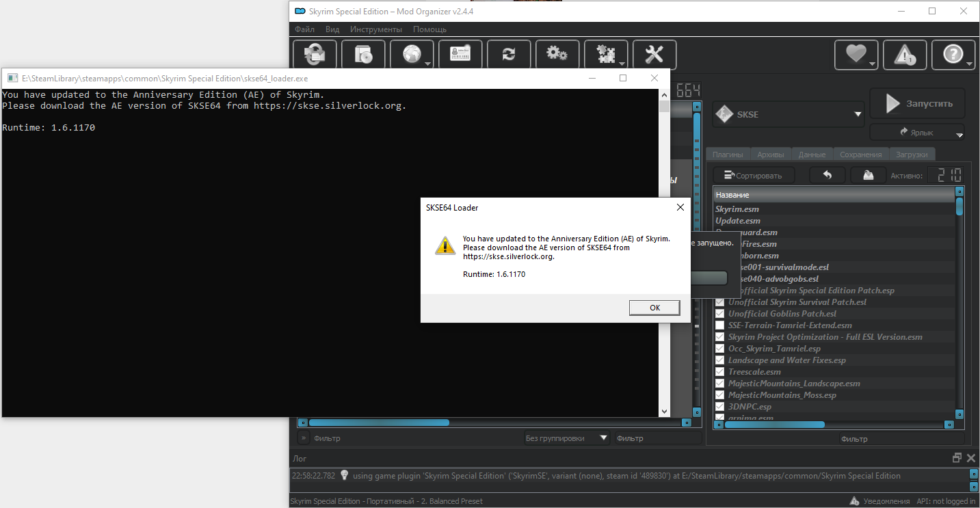Open the puzzle-piece tools icon

pyautogui.click(x=606, y=55)
